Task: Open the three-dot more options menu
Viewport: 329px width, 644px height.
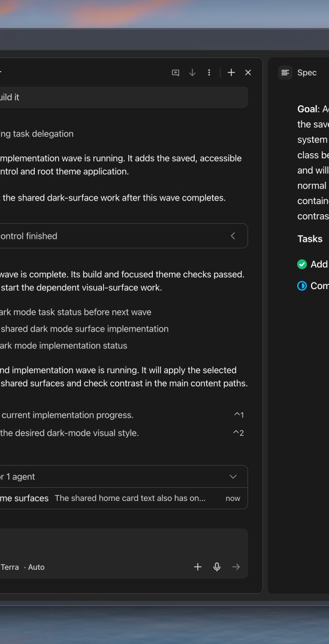Action: [x=209, y=72]
